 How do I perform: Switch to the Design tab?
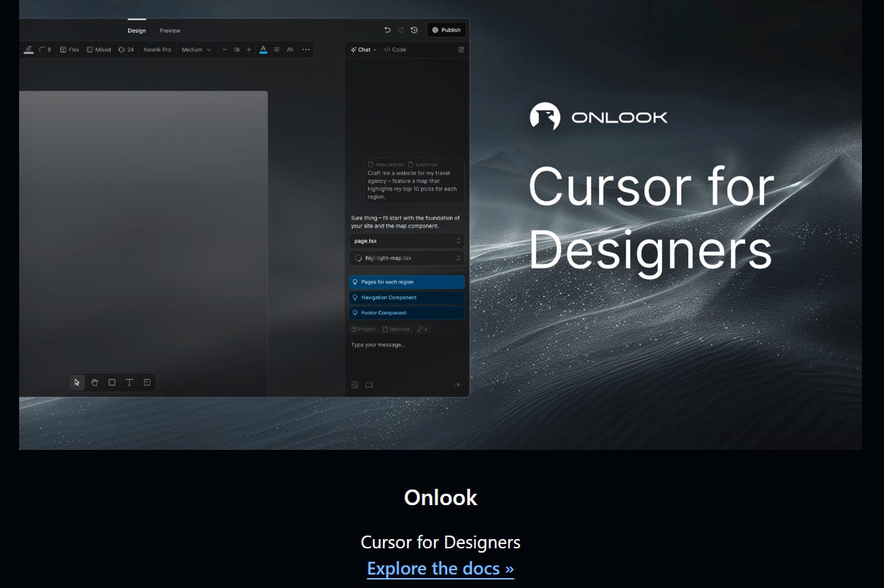(137, 30)
